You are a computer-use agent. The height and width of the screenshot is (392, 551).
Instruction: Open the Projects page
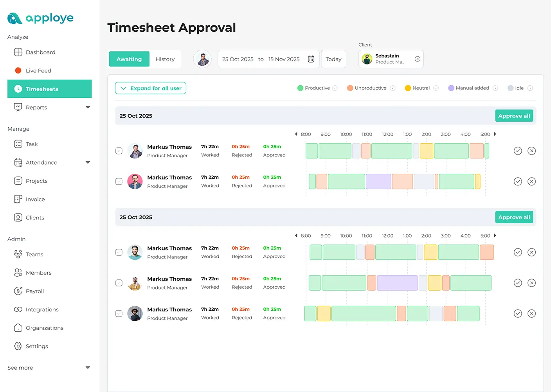[x=36, y=181]
